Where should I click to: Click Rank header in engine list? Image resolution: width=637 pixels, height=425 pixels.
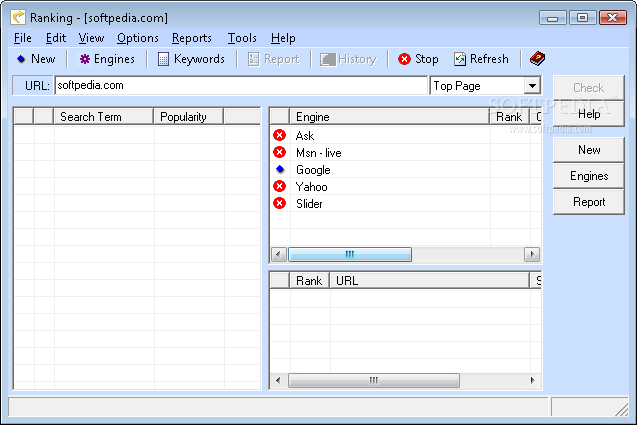click(509, 117)
